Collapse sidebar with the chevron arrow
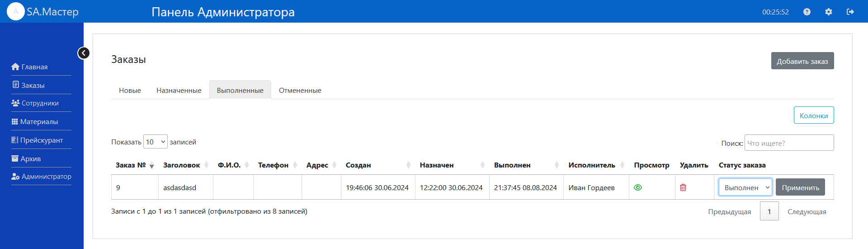The width and height of the screenshot is (868, 249). [x=84, y=53]
